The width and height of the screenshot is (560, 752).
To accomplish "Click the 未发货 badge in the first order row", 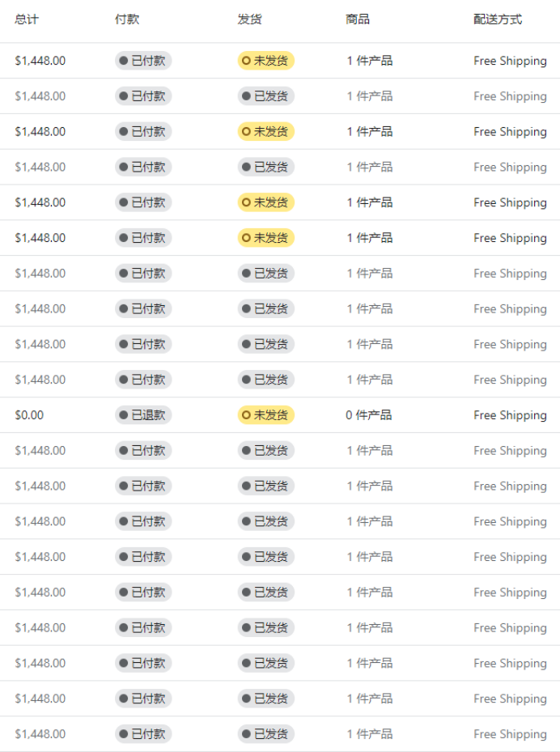I will (x=266, y=61).
